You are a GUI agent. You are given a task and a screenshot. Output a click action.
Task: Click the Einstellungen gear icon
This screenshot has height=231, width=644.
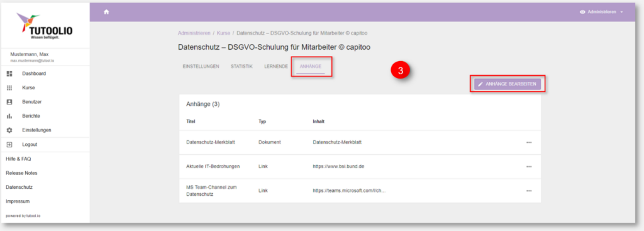pyautogui.click(x=10, y=130)
